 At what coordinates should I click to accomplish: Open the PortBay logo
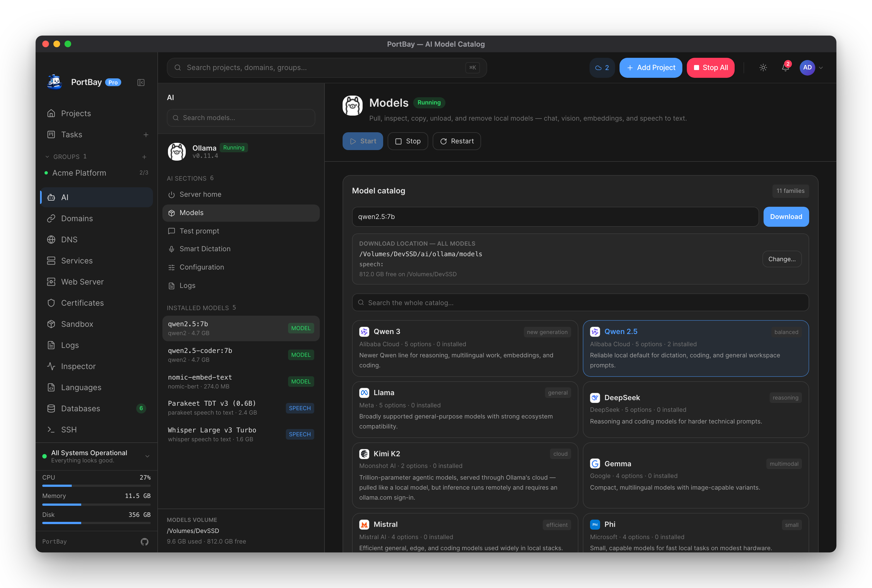click(x=55, y=82)
